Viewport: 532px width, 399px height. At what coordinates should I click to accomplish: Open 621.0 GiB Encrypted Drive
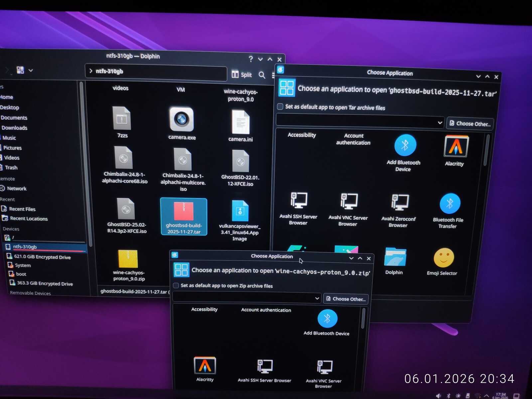39,257
